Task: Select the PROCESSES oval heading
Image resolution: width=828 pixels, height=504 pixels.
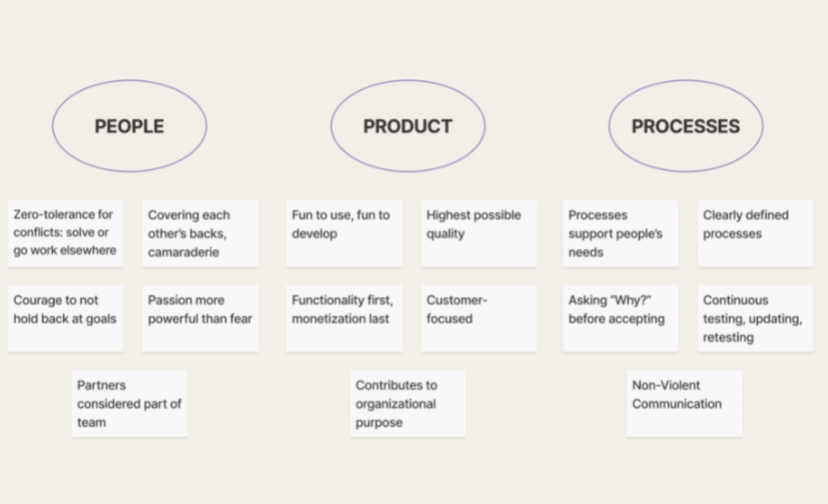Action: (x=686, y=126)
